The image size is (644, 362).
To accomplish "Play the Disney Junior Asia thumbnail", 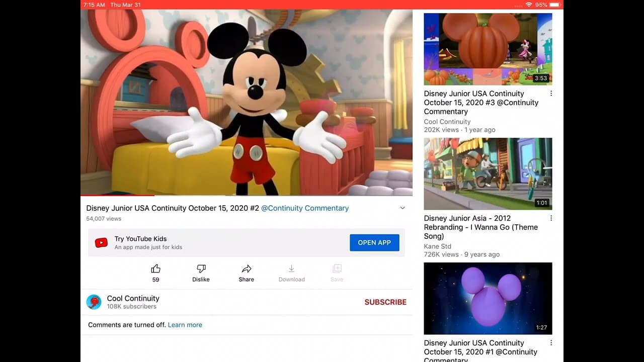I will point(488,174).
